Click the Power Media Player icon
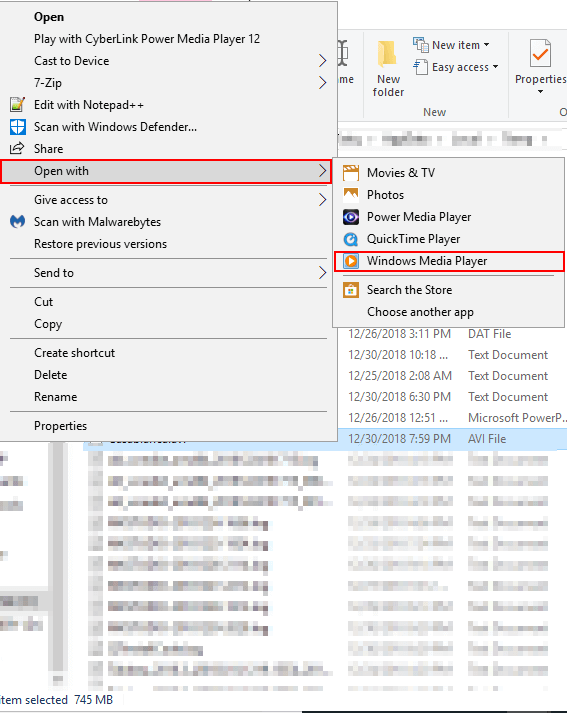The height and width of the screenshot is (713, 567). [351, 217]
